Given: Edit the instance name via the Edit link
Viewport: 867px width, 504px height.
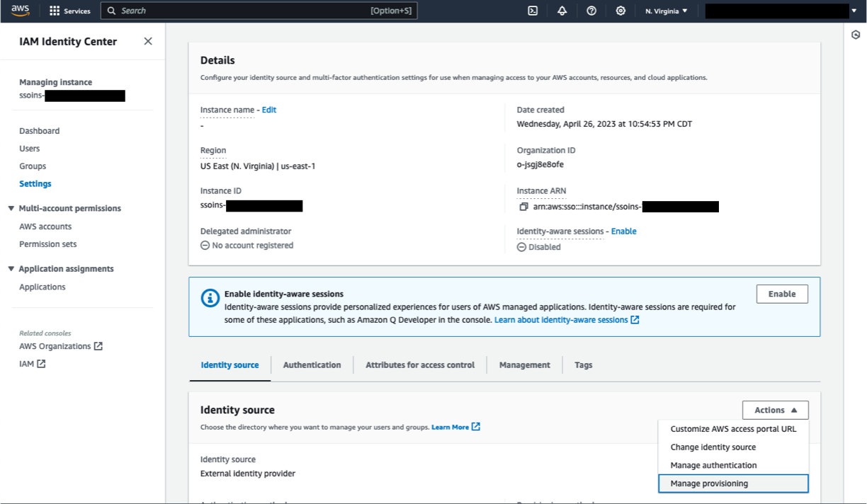Looking at the screenshot, I should (x=268, y=110).
